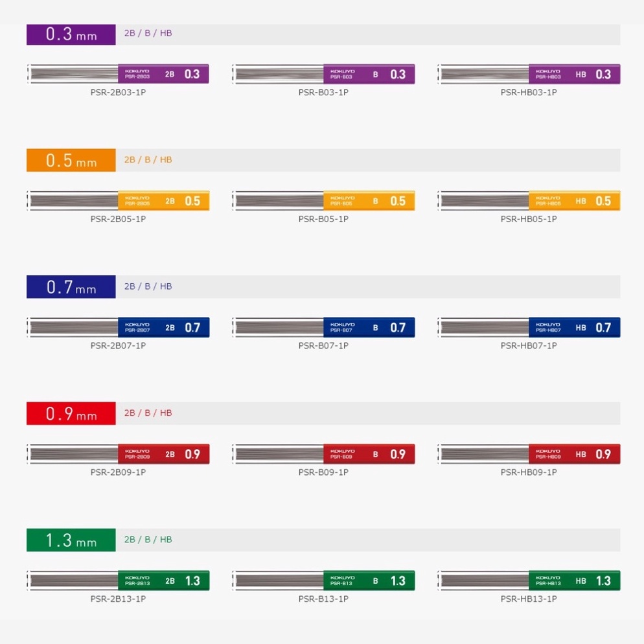Open the 0.3 mm HB lead refill image
Image resolution: width=644 pixels, height=644 pixels.
tap(529, 74)
